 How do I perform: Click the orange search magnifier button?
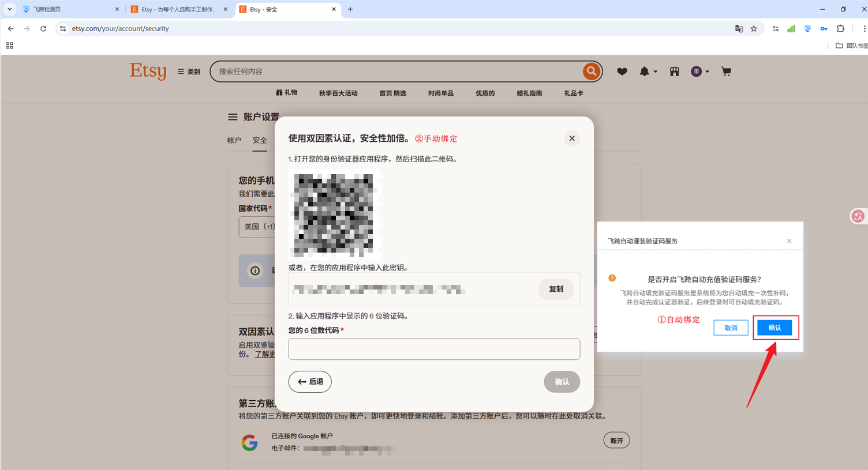pyautogui.click(x=591, y=72)
